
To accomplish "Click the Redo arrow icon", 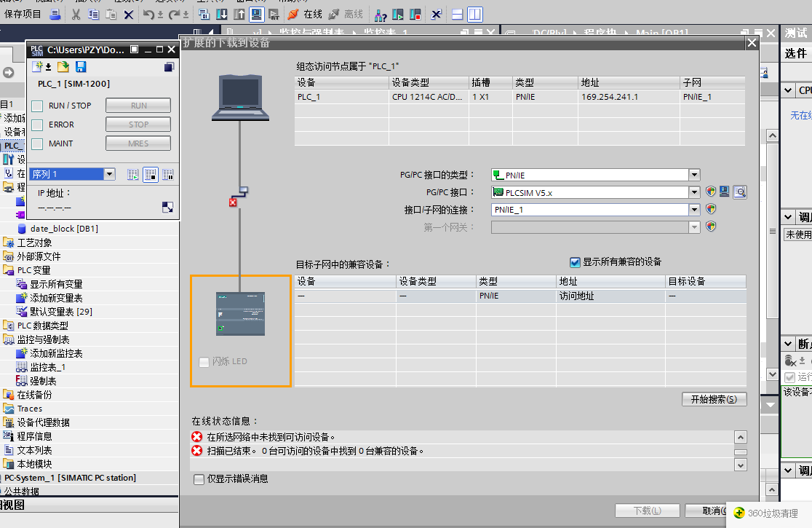I will (x=175, y=15).
